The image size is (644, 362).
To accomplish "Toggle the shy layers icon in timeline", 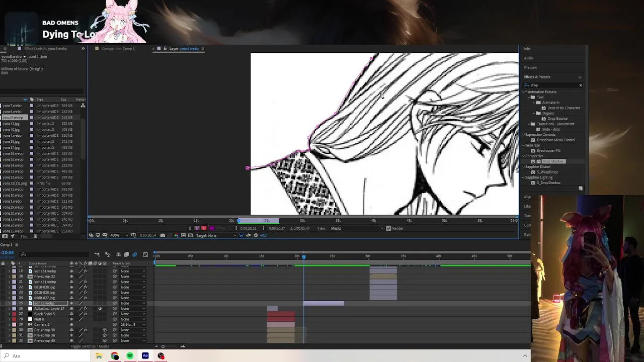I will pos(118,254).
